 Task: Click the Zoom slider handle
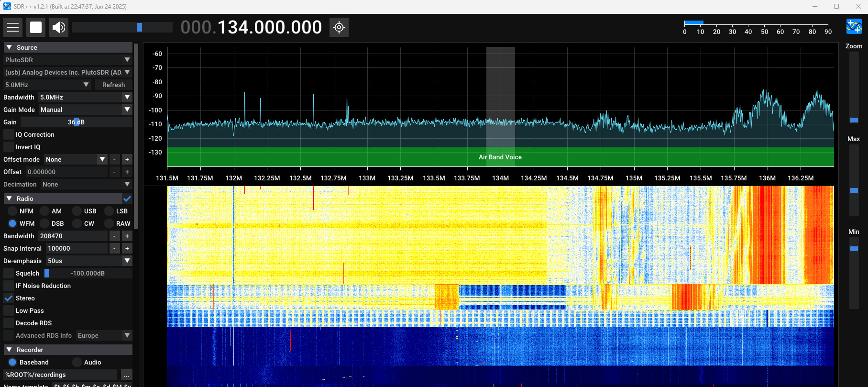point(854,120)
